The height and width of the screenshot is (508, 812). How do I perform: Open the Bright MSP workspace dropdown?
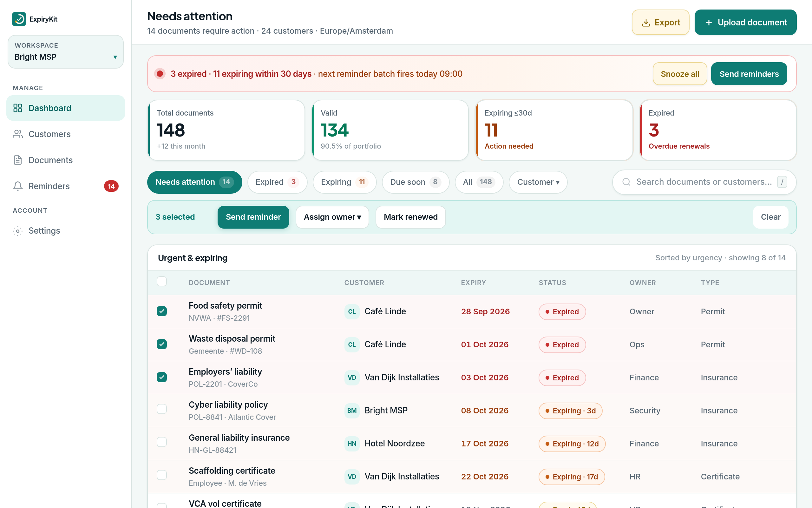coord(66,52)
